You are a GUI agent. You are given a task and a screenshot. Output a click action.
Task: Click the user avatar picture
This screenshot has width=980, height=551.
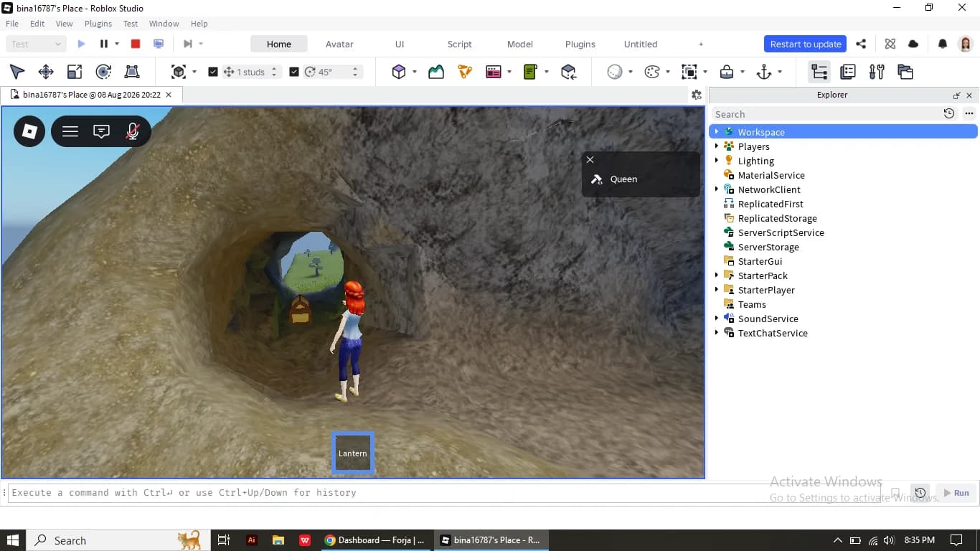(966, 44)
